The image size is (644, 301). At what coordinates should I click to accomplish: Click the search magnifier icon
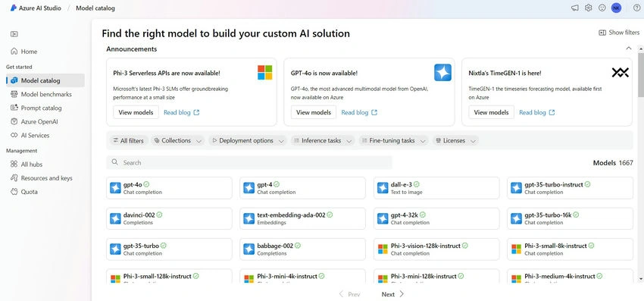(x=115, y=162)
